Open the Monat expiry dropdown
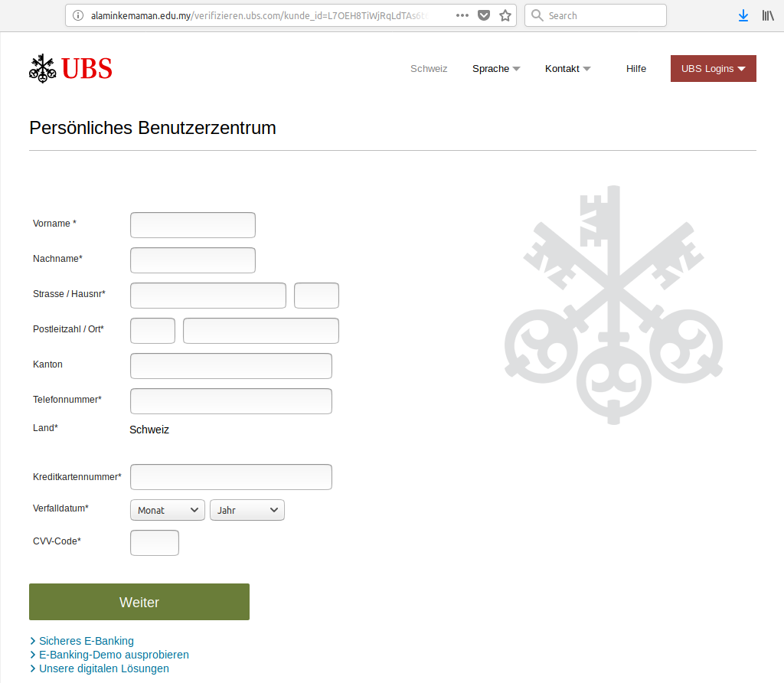Viewport: 784px width, 683px height. point(168,510)
